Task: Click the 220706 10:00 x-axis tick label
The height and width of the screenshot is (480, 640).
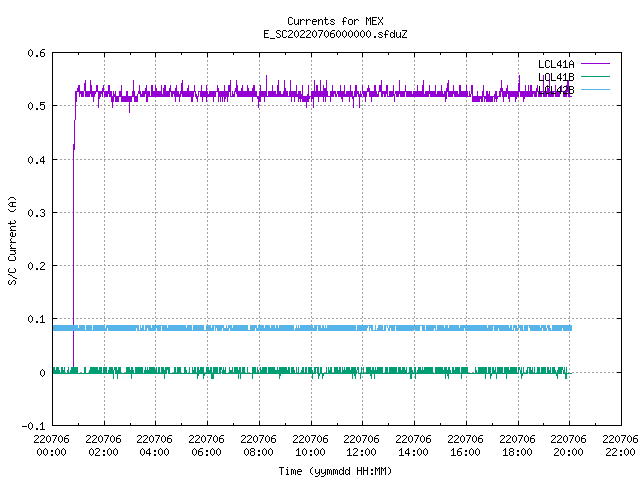Action: tap(310, 446)
